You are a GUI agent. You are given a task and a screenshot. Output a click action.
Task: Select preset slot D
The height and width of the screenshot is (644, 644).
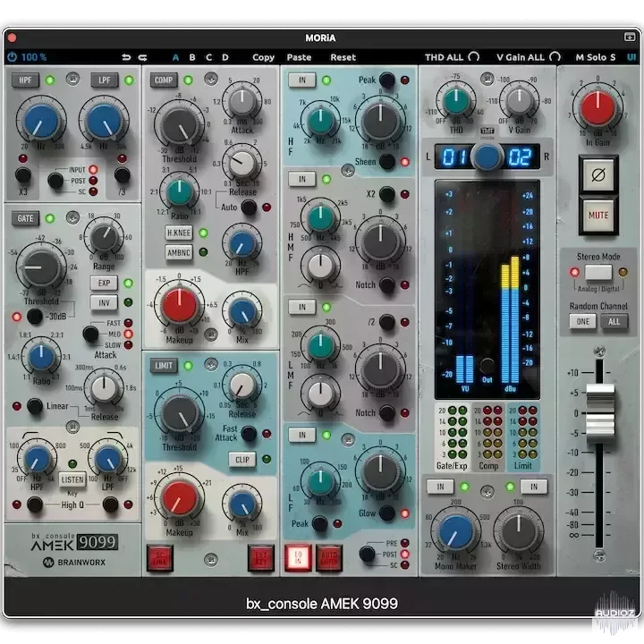click(x=225, y=57)
